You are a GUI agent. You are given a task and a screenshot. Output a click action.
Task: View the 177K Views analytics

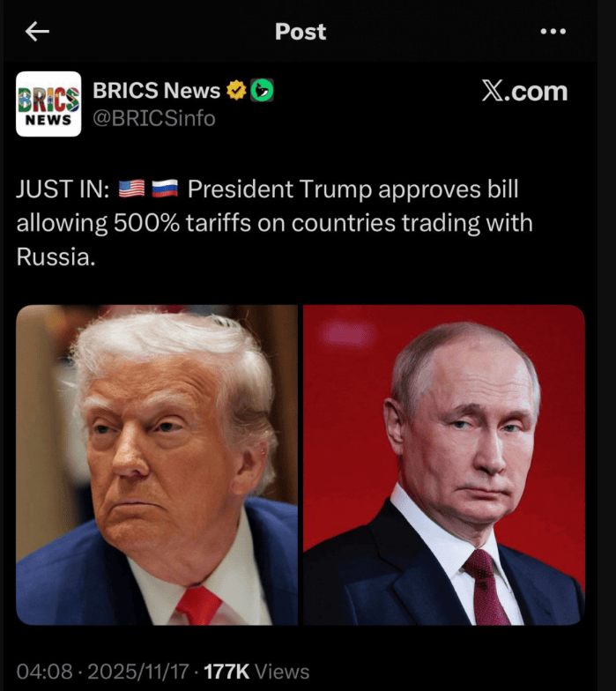[x=256, y=672]
